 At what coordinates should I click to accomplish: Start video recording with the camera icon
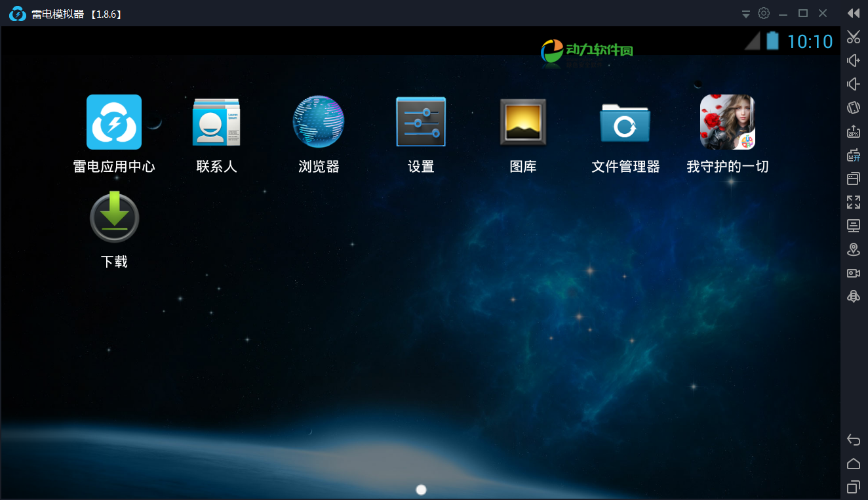pos(853,273)
